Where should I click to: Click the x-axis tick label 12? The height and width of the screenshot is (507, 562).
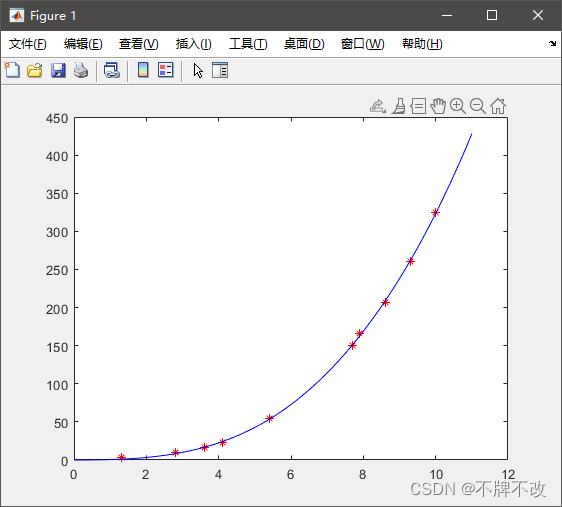pyautogui.click(x=508, y=474)
